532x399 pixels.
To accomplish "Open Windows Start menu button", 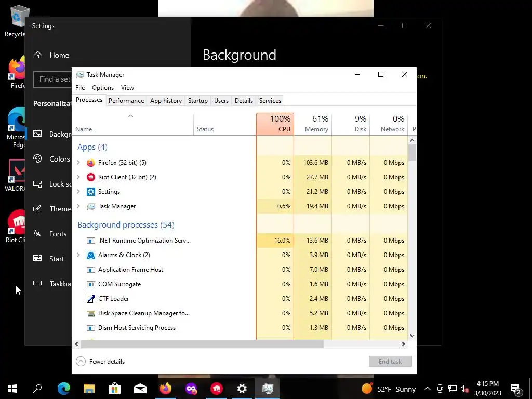I will coord(12,389).
